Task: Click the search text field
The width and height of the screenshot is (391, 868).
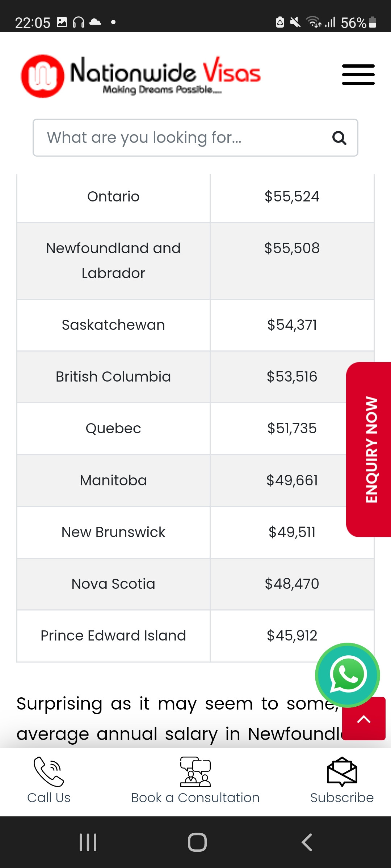Action: [181, 138]
